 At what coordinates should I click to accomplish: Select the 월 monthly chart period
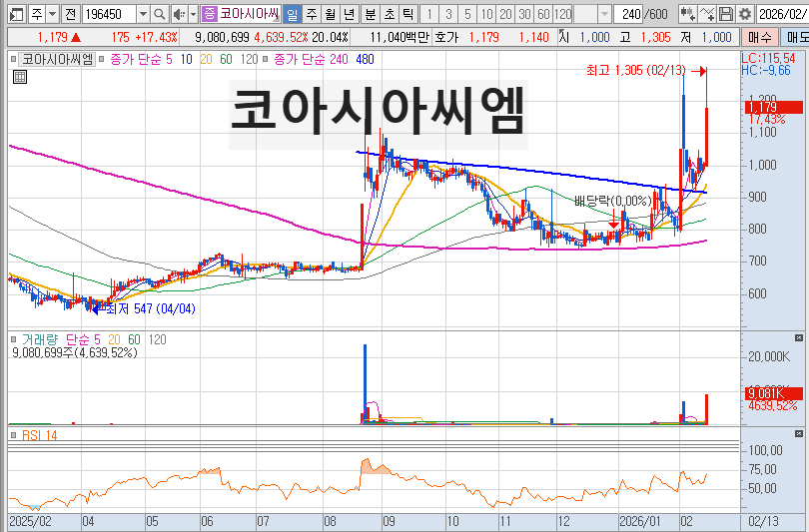click(331, 14)
